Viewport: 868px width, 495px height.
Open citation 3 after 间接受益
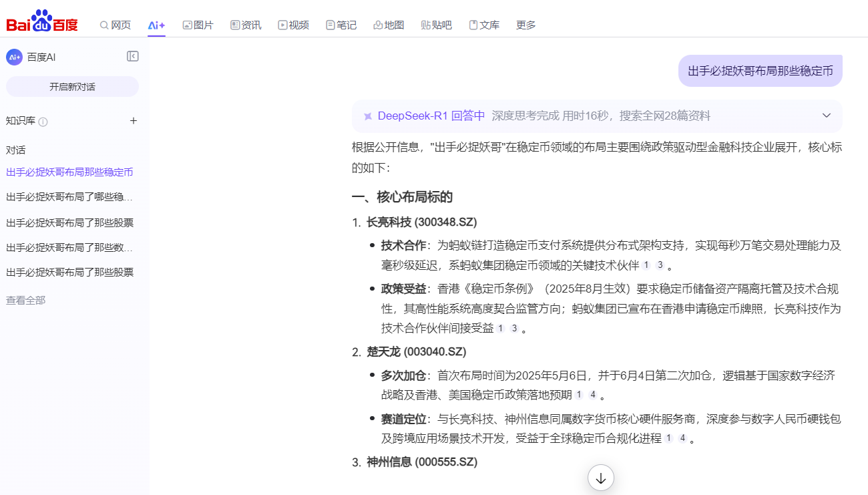click(514, 329)
